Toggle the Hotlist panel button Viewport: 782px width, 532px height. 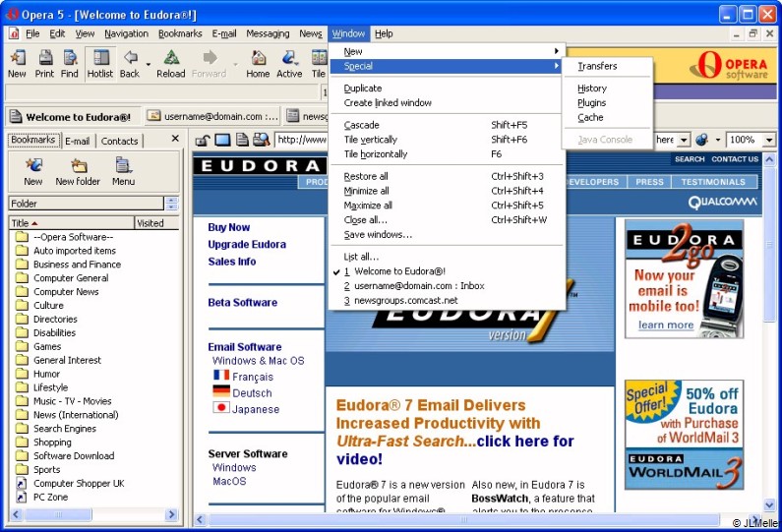99,63
